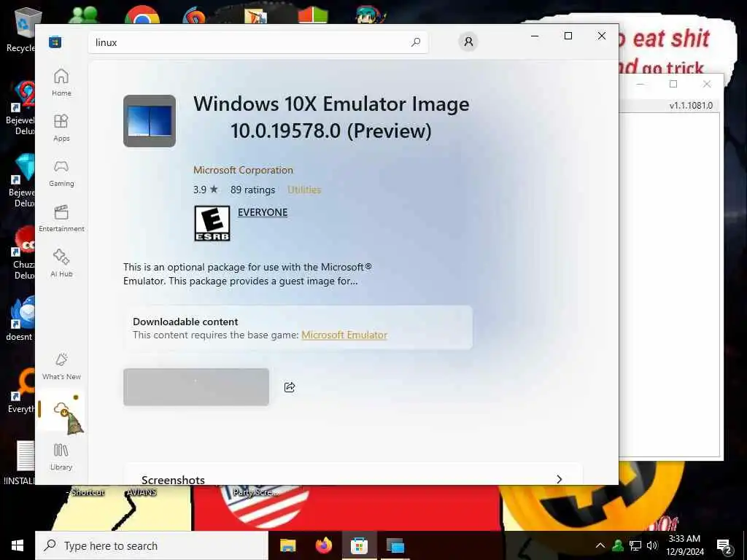Maximize the Microsoft Store window
The image size is (747, 560).
[568, 36]
